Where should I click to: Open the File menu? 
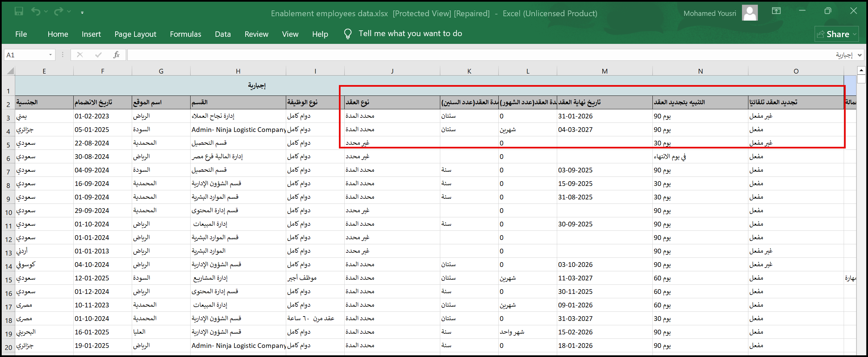click(x=21, y=34)
